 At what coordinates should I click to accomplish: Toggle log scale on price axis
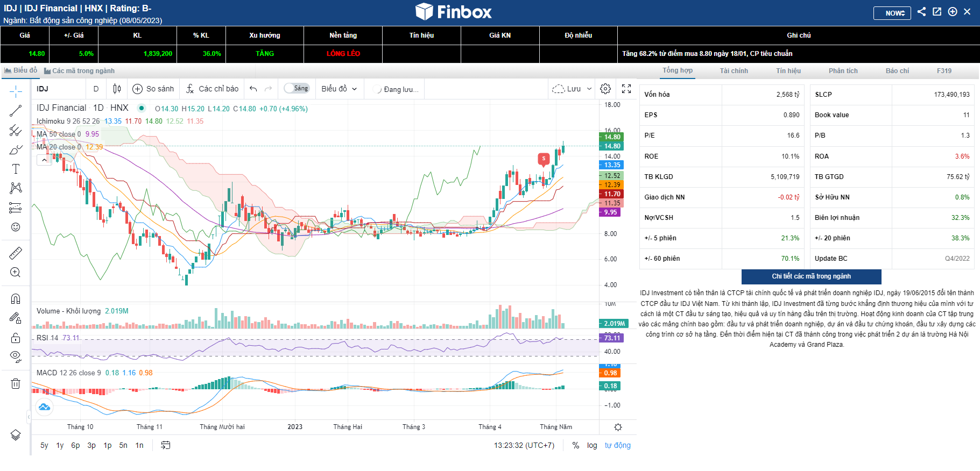click(592, 445)
